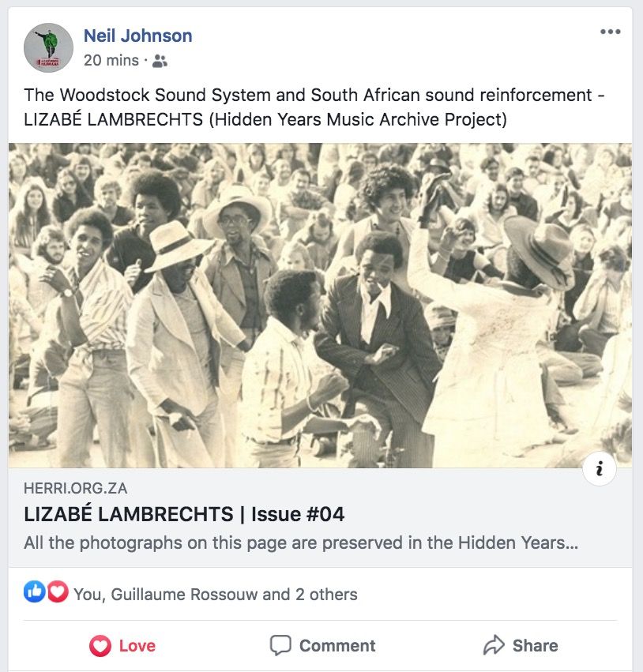Click the article description about Hidden Years photographs
Viewport: 643px width, 672px height.
coord(301,542)
